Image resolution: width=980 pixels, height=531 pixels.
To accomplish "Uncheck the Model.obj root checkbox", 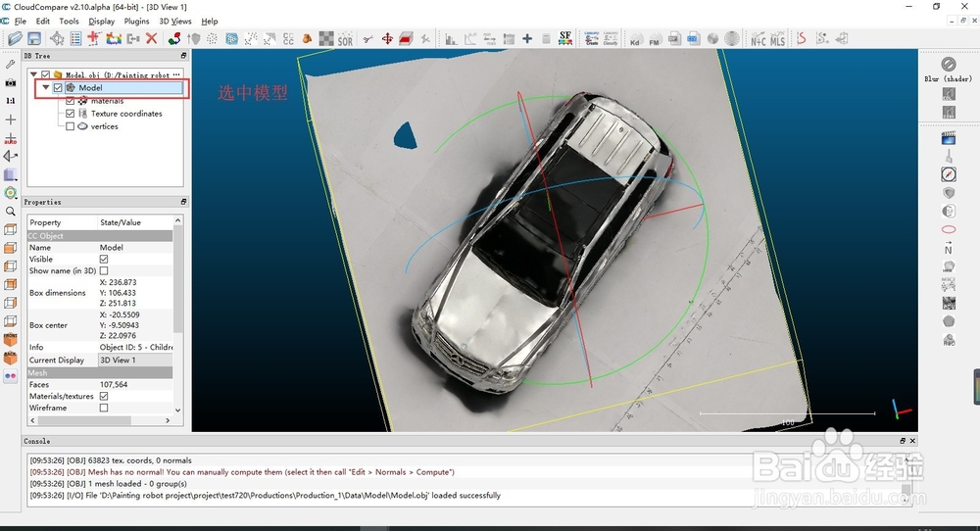I will 46,74.
